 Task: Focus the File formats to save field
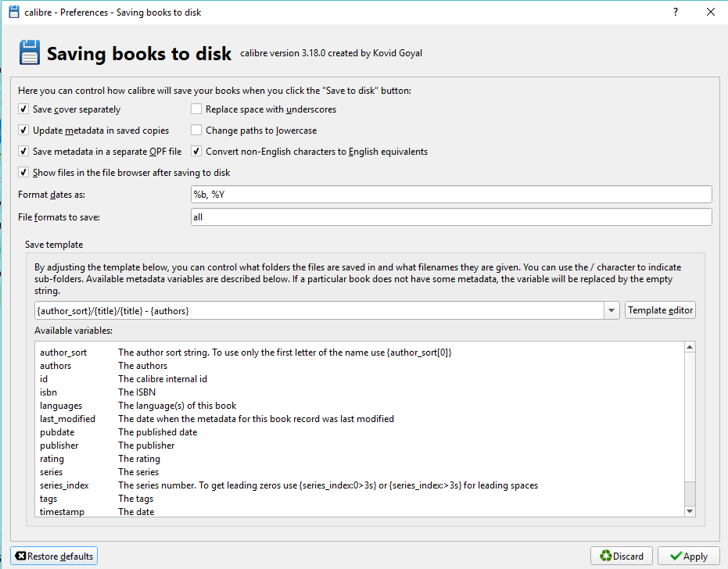(x=450, y=217)
